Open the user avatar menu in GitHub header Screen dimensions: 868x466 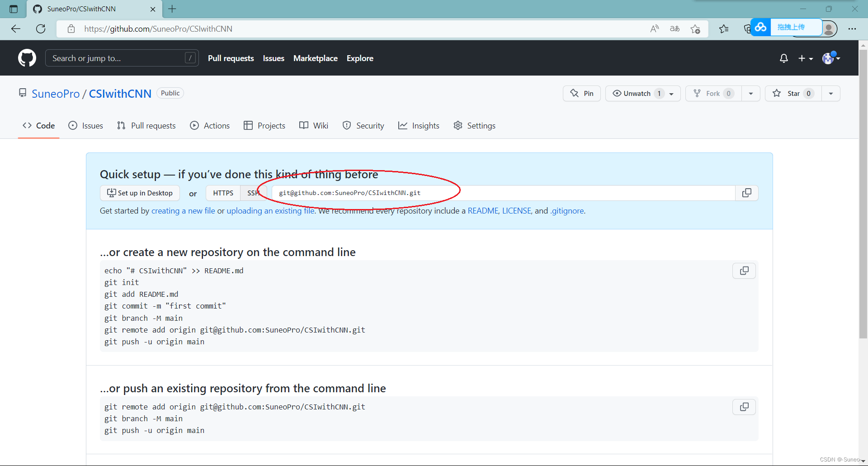(x=831, y=58)
